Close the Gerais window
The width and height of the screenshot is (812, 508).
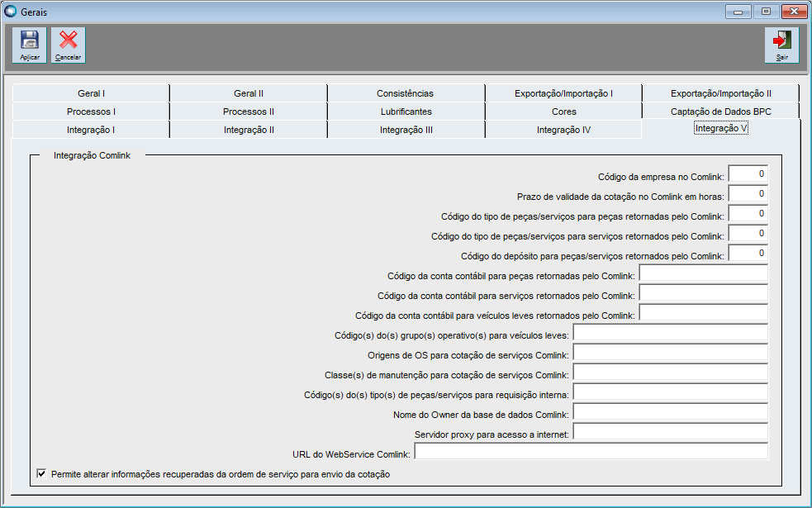(x=794, y=12)
